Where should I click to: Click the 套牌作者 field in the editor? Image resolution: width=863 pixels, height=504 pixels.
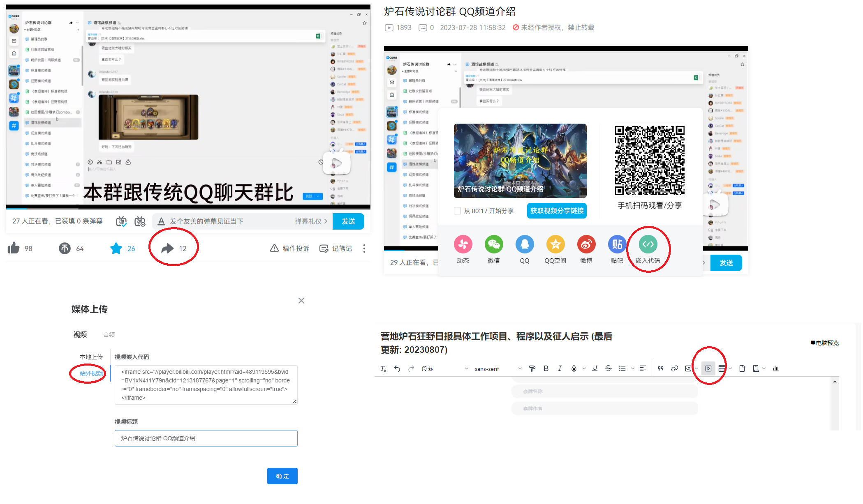[604, 408]
